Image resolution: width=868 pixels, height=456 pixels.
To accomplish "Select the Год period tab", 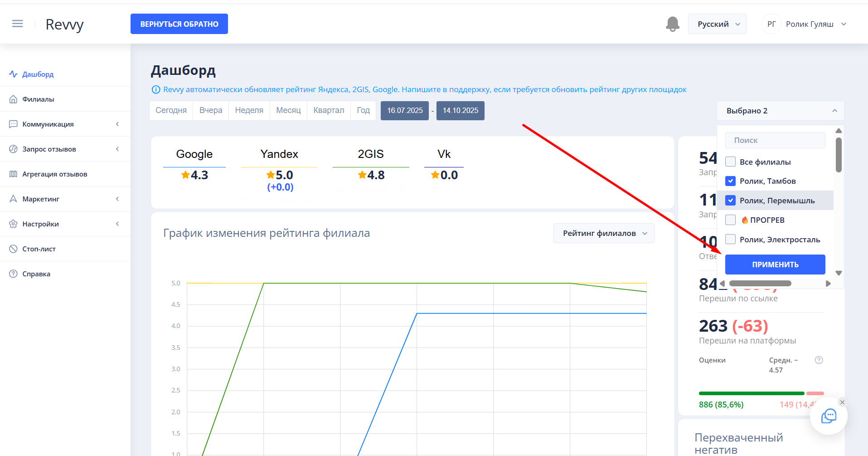I will 363,110.
